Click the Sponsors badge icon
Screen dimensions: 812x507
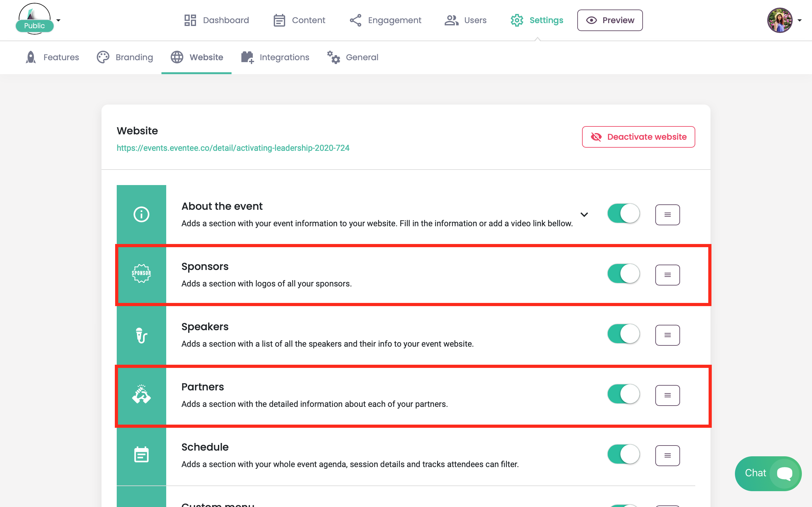[141, 273]
